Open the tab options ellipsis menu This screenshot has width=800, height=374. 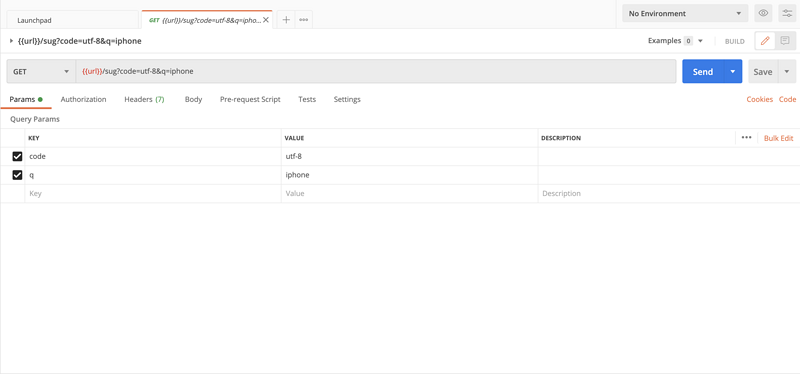coord(304,20)
